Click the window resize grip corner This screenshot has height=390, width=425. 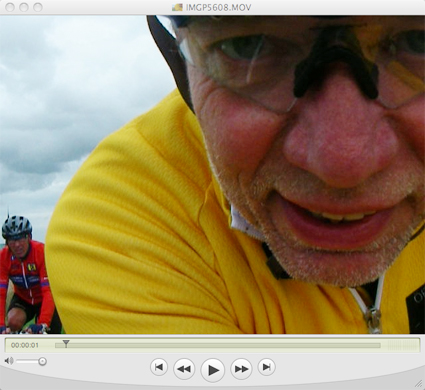click(x=418, y=383)
